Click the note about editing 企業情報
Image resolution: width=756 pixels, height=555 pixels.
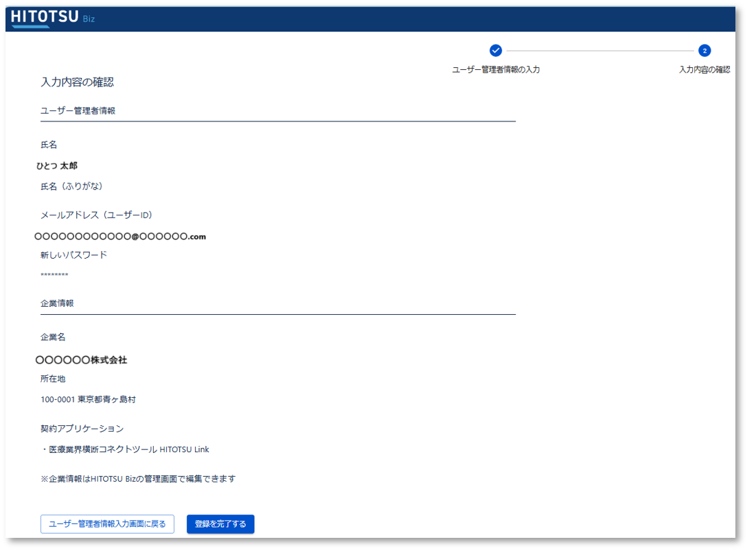click(138, 479)
